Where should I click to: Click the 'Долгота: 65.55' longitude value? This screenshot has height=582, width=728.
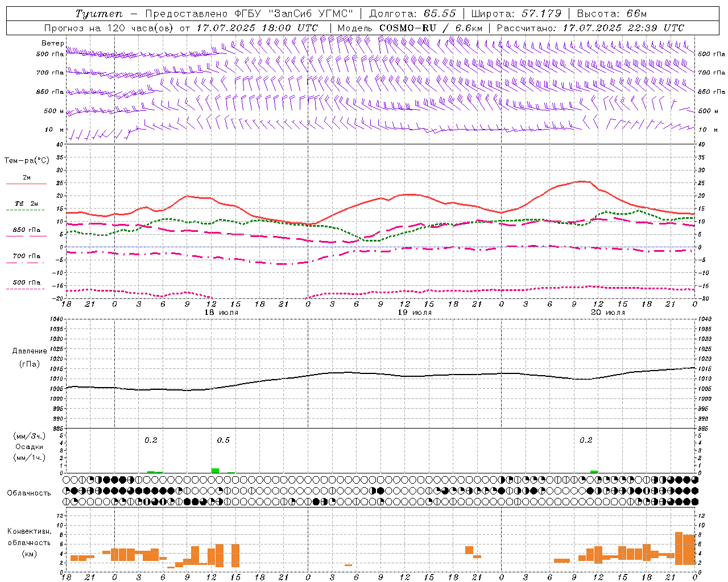click(413, 14)
